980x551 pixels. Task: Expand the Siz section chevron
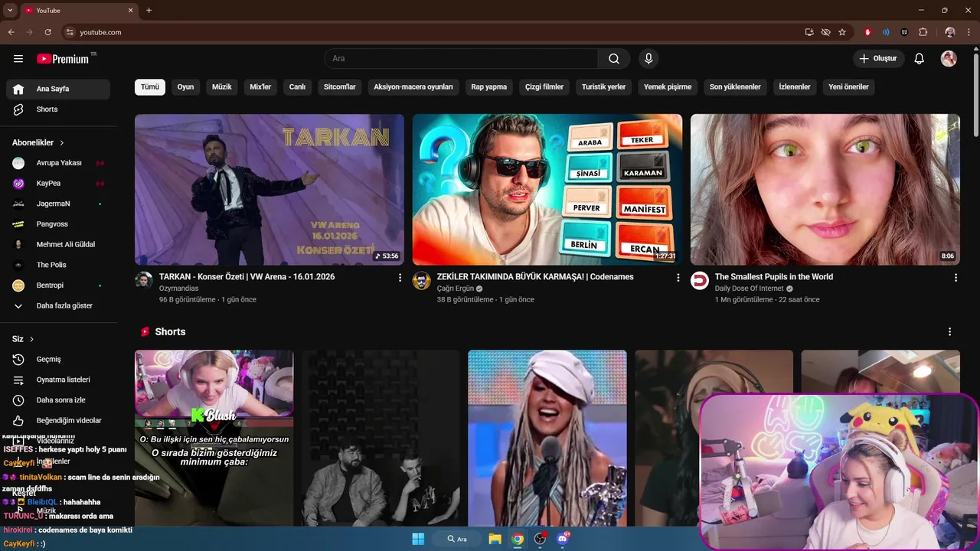coord(31,339)
